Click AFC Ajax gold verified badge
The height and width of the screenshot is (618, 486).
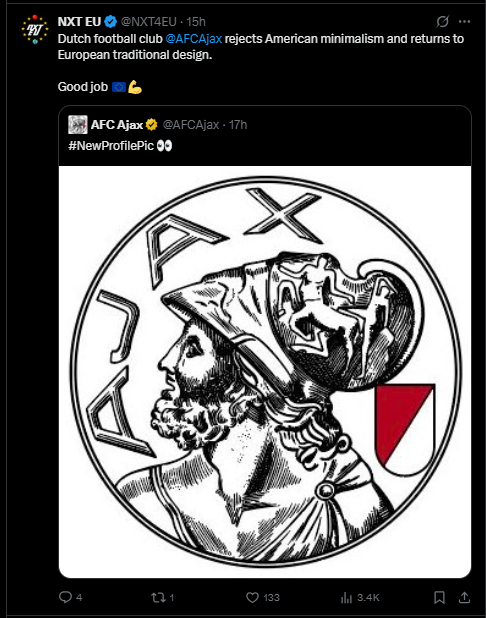pyautogui.click(x=151, y=125)
